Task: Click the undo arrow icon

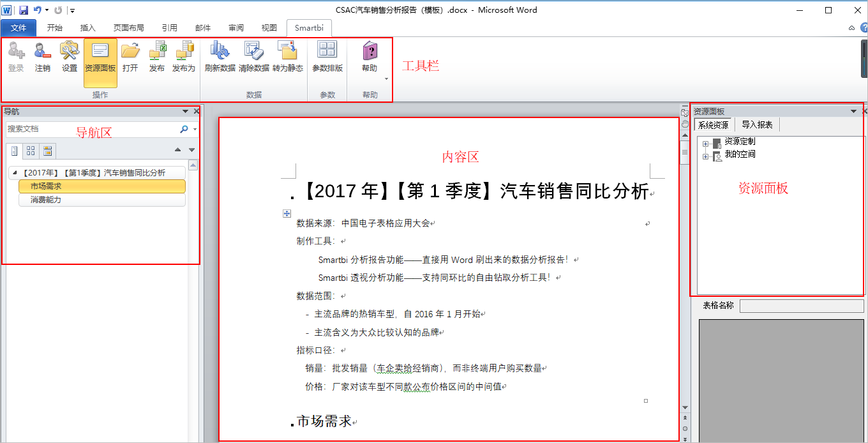Action: click(x=38, y=10)
